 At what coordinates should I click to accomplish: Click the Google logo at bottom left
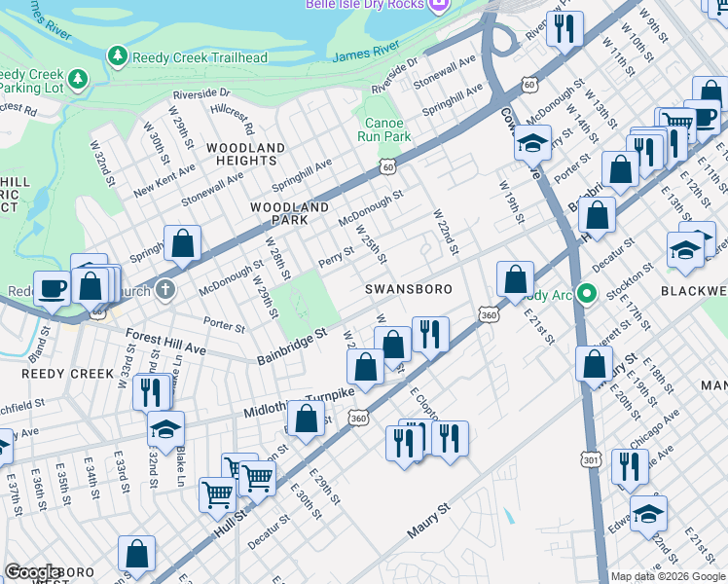[x=31, y=572]
